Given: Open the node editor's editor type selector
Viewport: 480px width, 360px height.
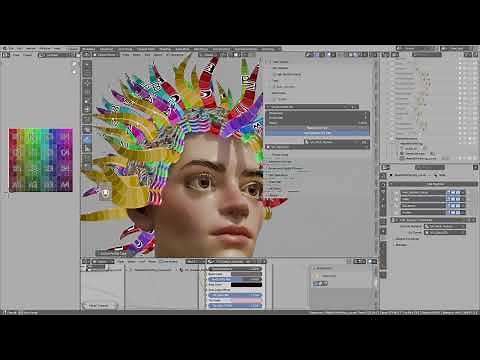Looking at the screenshot, I should coord(86,262).
